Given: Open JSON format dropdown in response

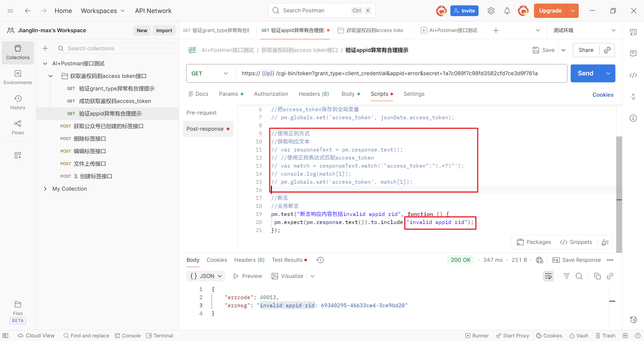Looking at the screenshot, I should 206,276.
